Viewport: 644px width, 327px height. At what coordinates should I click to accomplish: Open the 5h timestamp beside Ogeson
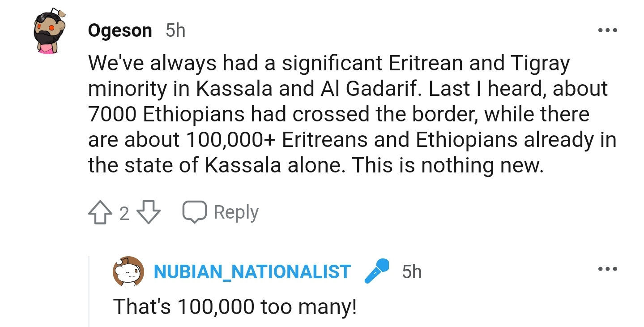click(x=175, y=30)
